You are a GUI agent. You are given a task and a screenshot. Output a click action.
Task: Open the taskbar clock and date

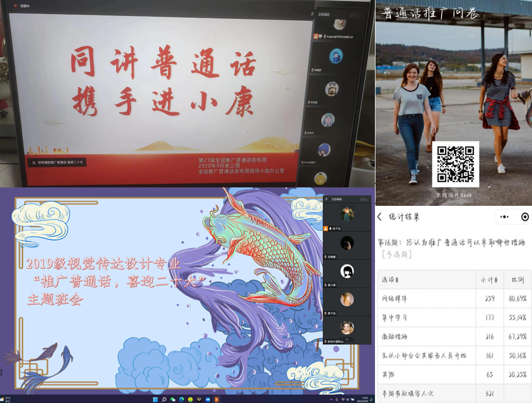(364, 400)
